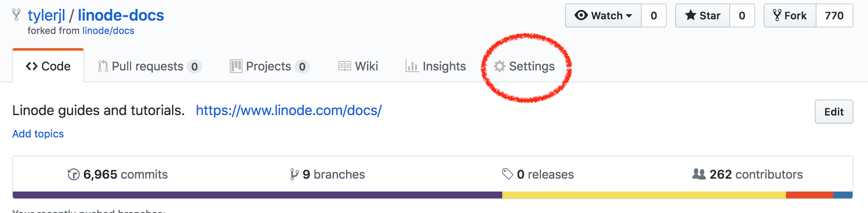
Task: Open the Pull requests tab
Action: click(147, 66)
